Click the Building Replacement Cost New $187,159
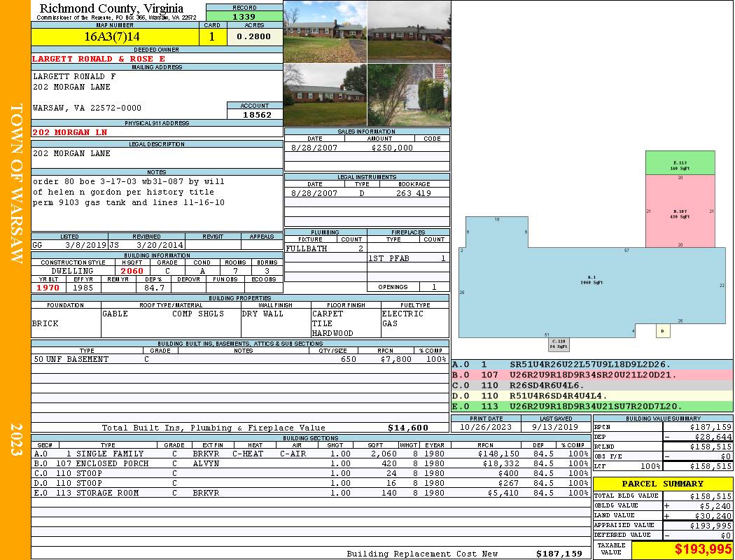Image resolution: width=735 pixels, height=560 pixels. click(x=559, y=554)
